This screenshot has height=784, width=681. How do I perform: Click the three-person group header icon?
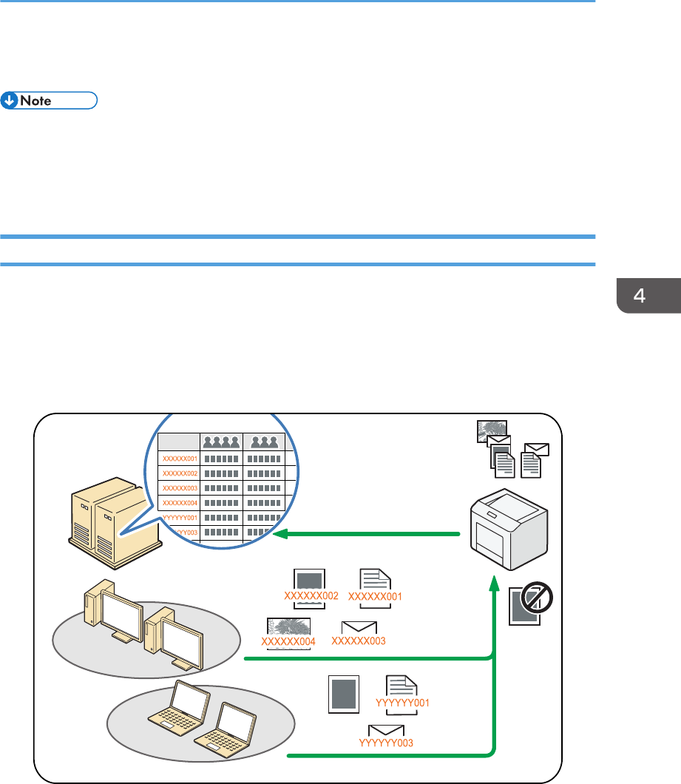point(264,442)
